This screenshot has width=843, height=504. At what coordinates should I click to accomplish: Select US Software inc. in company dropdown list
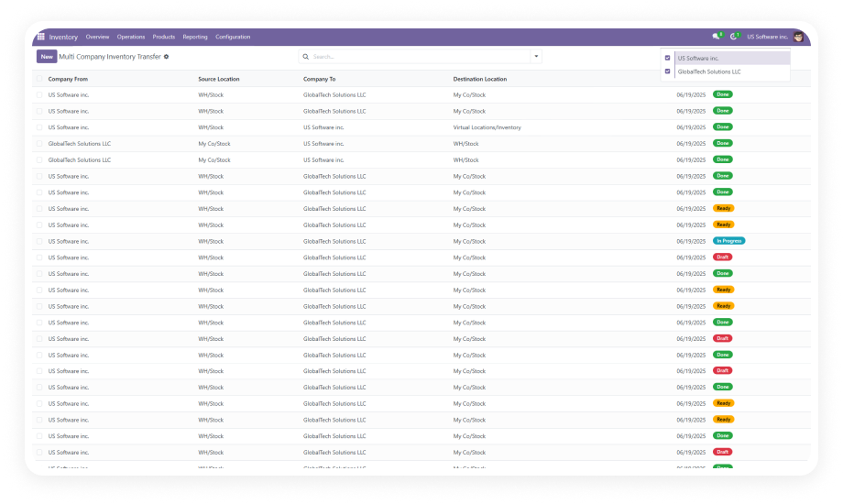pyautogui.click(x=698, y=58)
